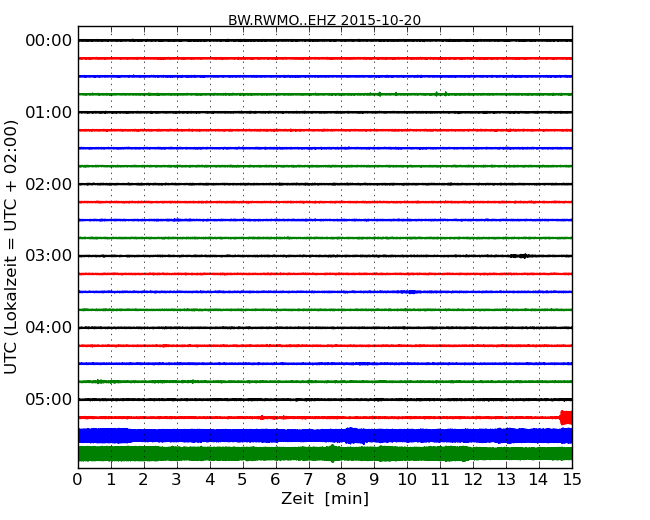Viewport: 650px width, 520px height.
Task: Click the x-axis tick label 6
Action: [x=275, y=480]
